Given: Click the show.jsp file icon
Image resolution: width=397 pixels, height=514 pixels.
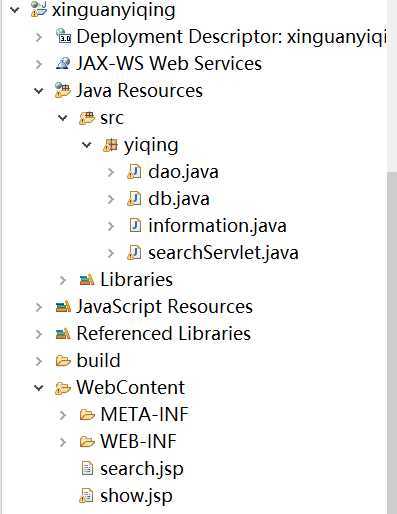Looking at the screenshot, I should click(x=86, y=496).
